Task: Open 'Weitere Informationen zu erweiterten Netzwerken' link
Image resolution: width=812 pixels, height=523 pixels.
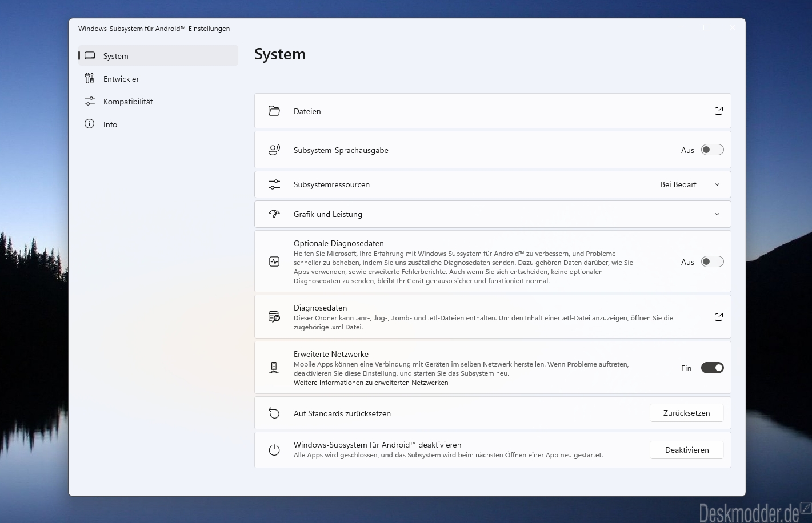Action: click(371, 383)
